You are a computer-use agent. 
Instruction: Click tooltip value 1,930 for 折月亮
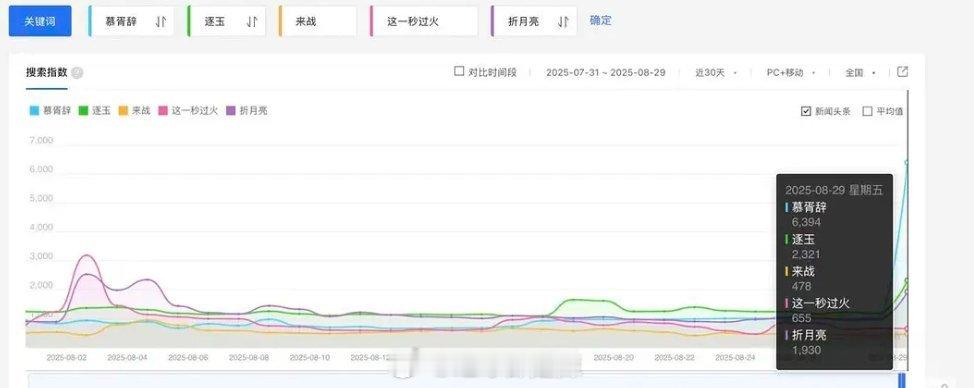click(x=806, y=351)
